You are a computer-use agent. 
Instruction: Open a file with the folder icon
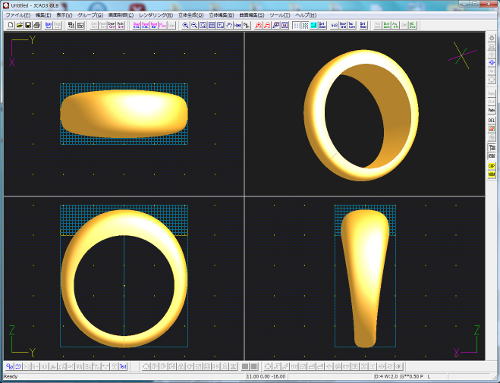[20, 25]
